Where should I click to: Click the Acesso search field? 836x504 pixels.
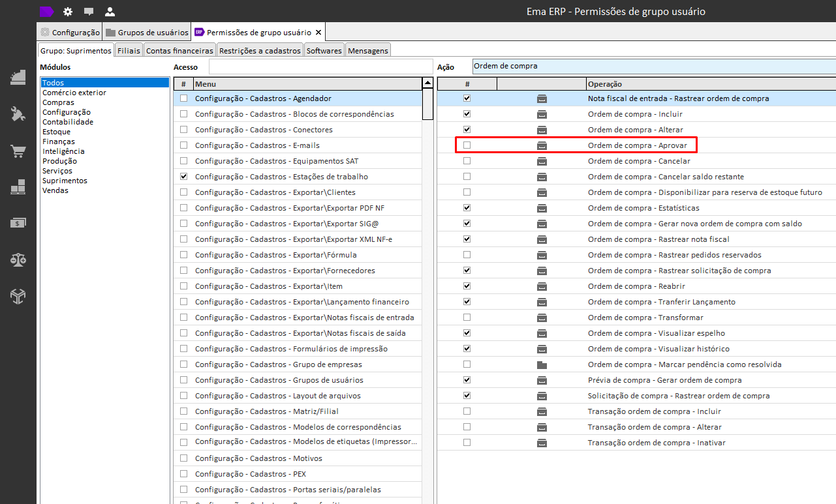(321, 67)
